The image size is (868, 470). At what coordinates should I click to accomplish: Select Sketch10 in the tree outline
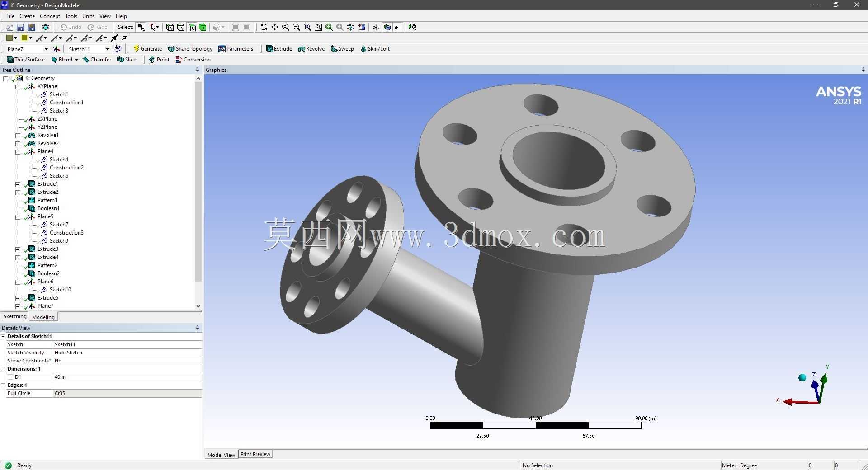pos(60,290)
